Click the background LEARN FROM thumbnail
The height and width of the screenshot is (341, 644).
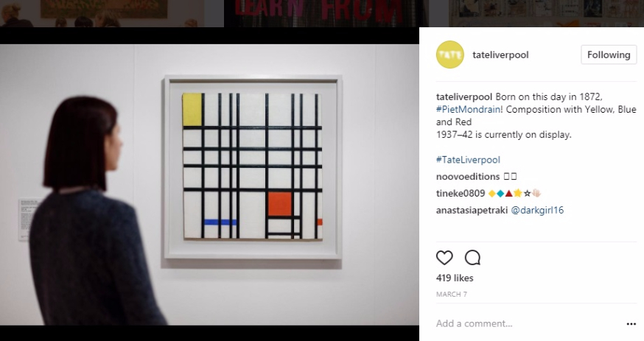coord(326,13)
